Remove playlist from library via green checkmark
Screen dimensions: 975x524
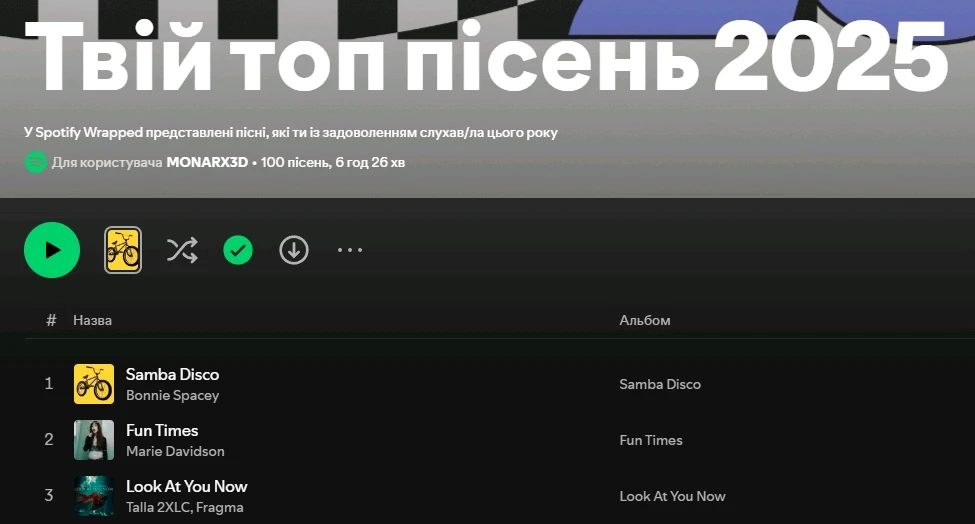coord(238,250)
